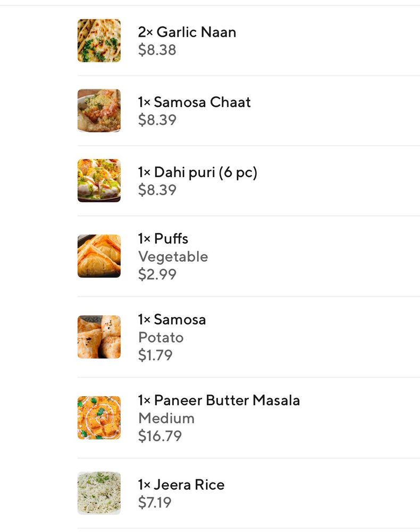Click the Samosa item picture

[x=99, y=337]
